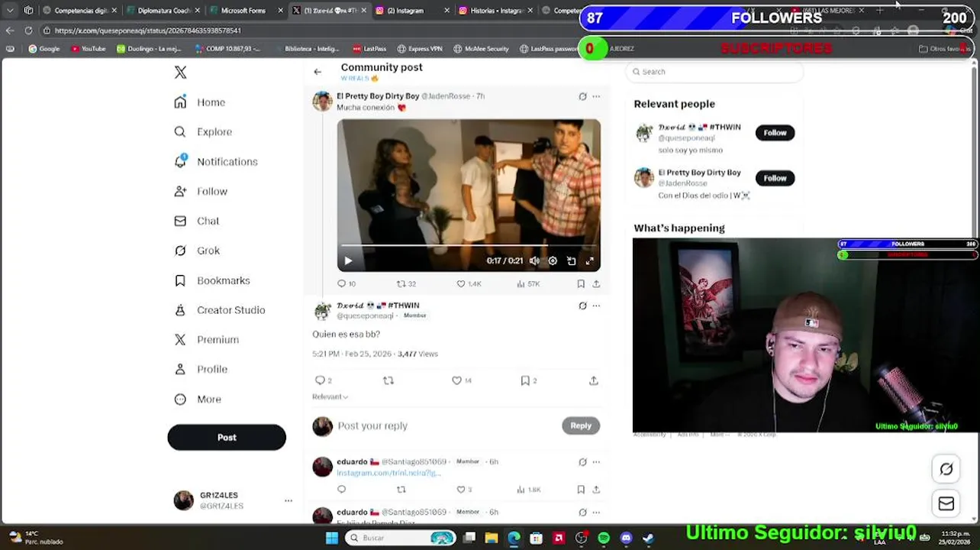Reply icon with 2 replies on main post
This screenshot has height=550, width=980.
[324, 380]
